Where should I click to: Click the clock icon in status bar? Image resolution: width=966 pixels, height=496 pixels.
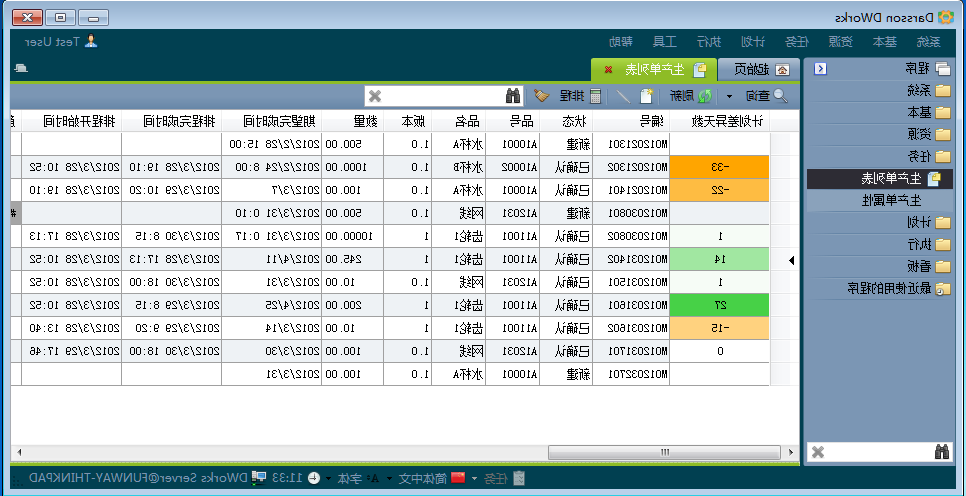(314, 478)
